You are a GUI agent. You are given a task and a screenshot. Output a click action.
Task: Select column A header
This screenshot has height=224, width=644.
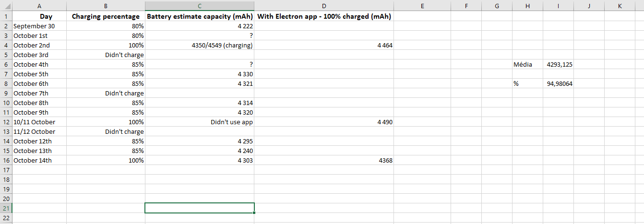[39, 6]
